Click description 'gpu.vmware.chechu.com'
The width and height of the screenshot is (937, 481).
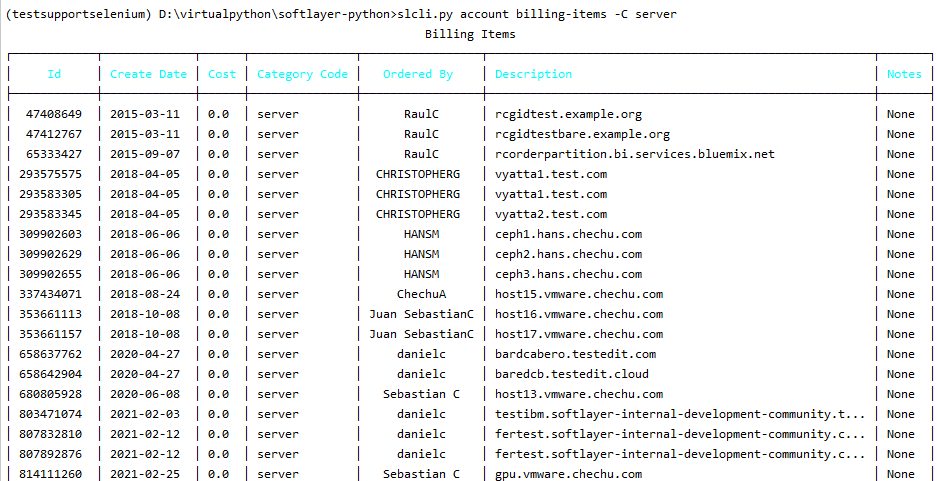[568, 474]
